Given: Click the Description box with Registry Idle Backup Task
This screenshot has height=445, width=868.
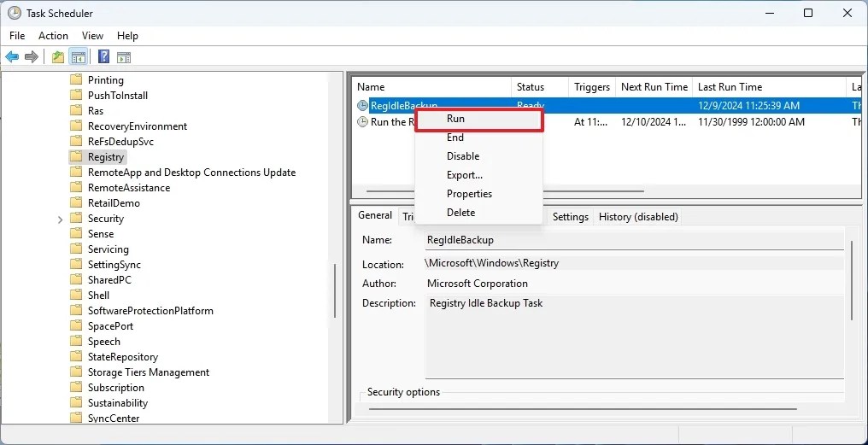Looking at the screenshot, I should point(635,337).
